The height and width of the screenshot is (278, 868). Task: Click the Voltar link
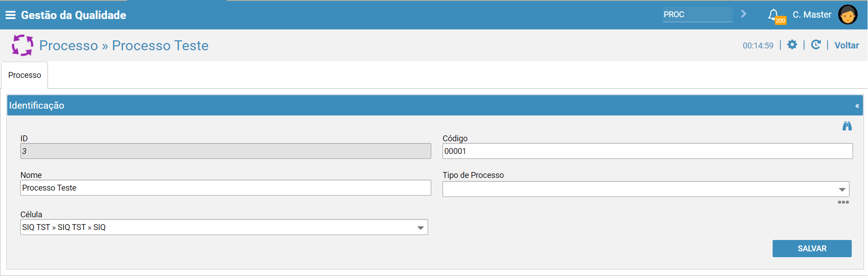pos(846,45)
